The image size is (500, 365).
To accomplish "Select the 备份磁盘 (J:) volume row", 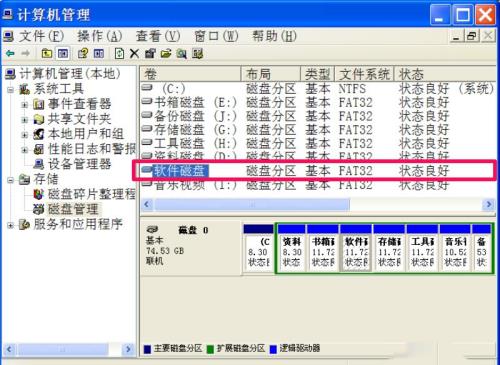I will (x=317, y=116).
